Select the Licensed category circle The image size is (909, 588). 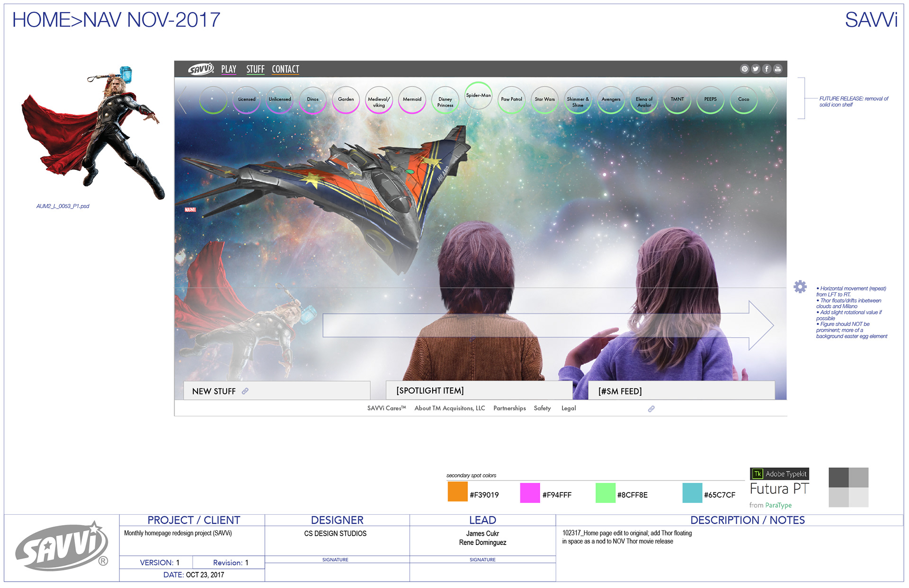point(247,99)
